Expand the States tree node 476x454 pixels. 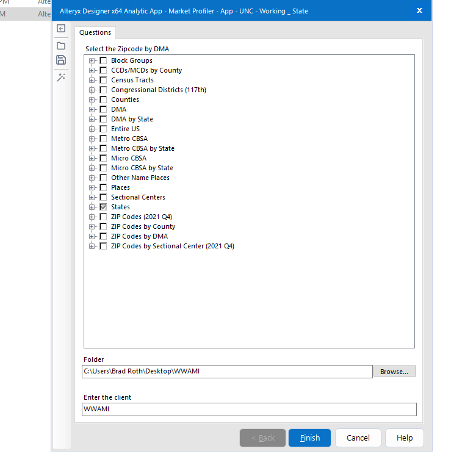(x=92, y=207)
